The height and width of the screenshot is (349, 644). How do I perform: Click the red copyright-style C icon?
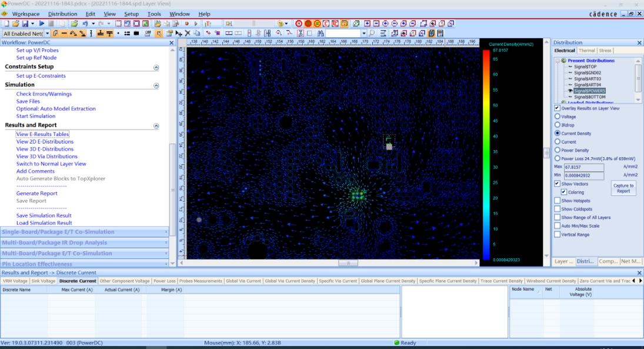pos(326,24)
